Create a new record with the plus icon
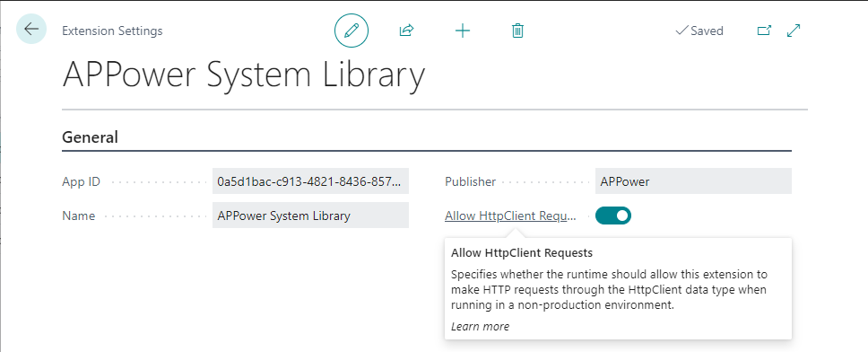Screen dimensions: 868x352 (x=462, y=31)
